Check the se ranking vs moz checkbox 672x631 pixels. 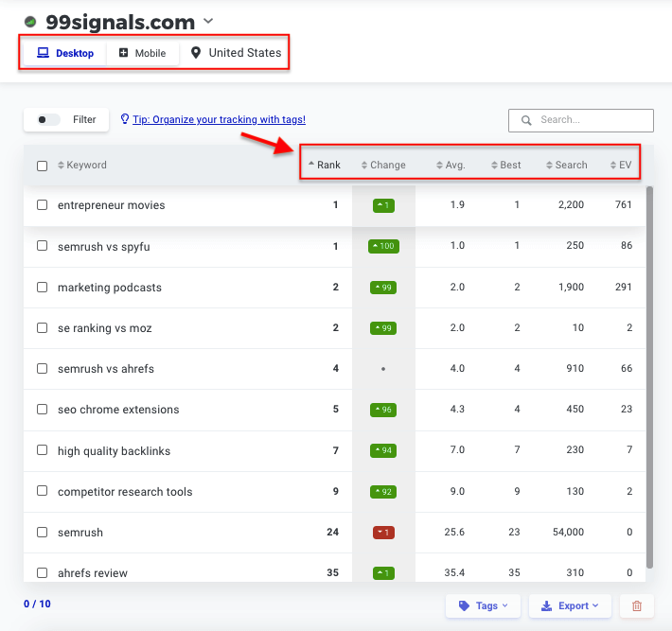tap(42, 327)
